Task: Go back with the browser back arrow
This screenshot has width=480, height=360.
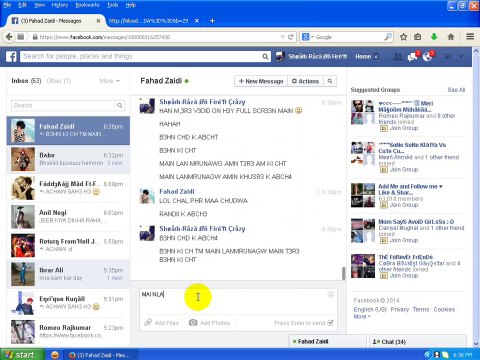Action: point(9,37)
